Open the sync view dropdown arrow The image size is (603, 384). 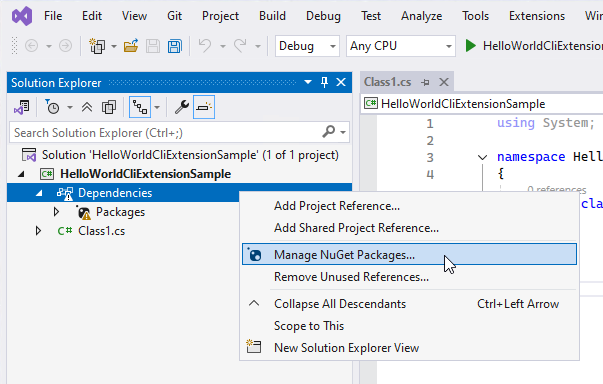(x=157, y=107)
